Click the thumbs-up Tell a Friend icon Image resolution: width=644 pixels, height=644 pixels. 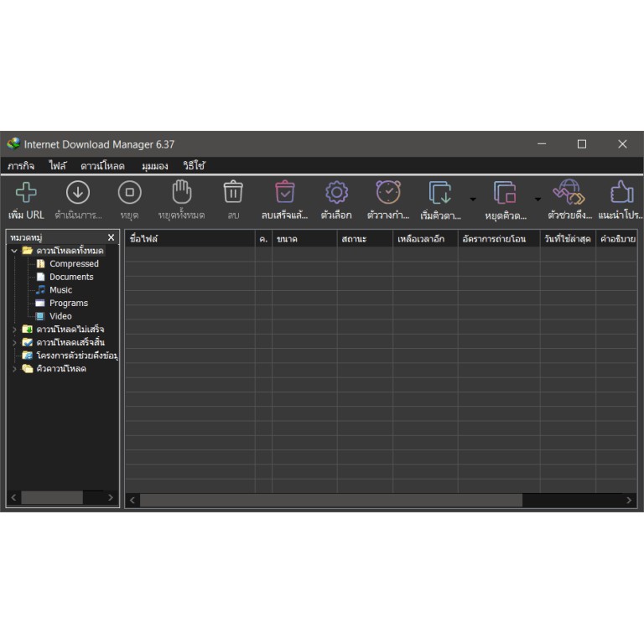point(622,192)
